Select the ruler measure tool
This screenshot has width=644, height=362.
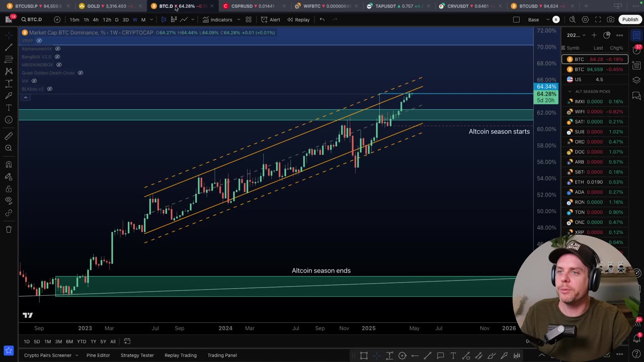(x=9, y=136)
